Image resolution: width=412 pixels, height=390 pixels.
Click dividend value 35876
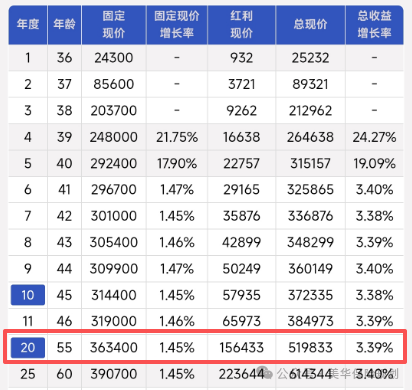pos(241,216)
